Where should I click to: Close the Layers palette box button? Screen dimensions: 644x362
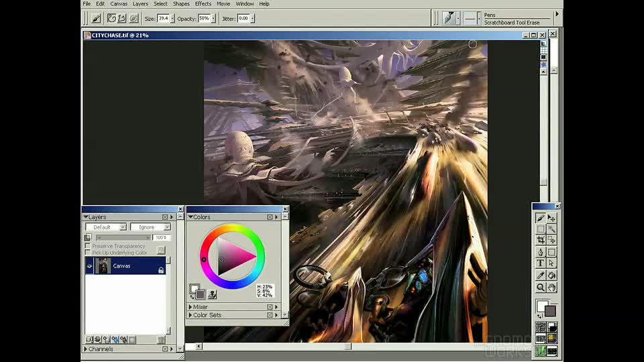click(x=165, y=217)
